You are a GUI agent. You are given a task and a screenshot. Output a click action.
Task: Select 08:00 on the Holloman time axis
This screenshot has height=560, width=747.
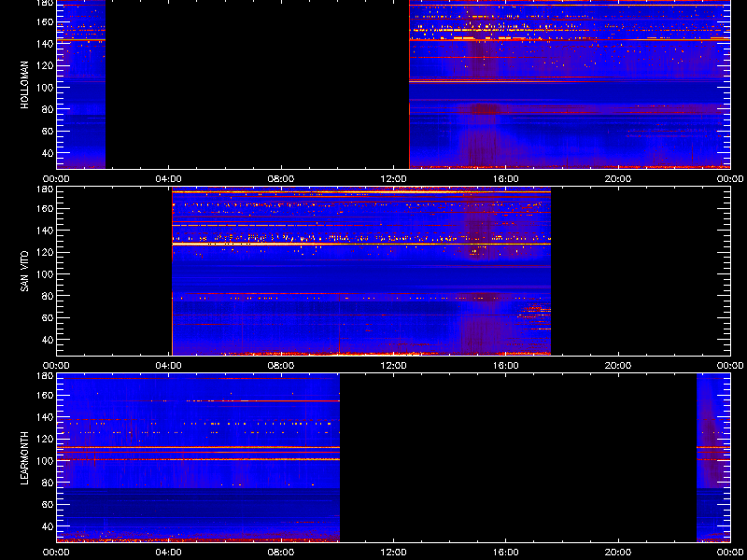pos(281,179)
